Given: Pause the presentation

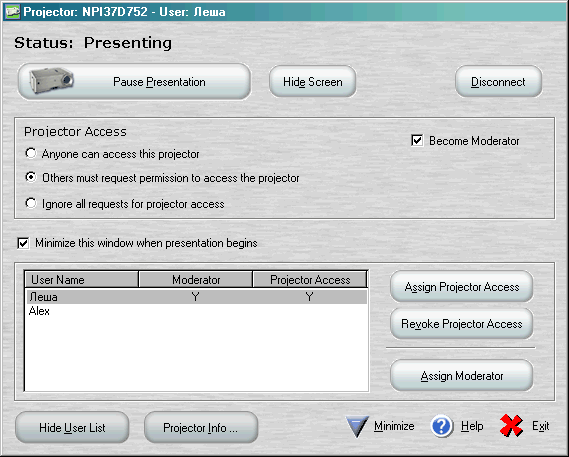Looking at the screenshot, I should click(x=134, y=82).
